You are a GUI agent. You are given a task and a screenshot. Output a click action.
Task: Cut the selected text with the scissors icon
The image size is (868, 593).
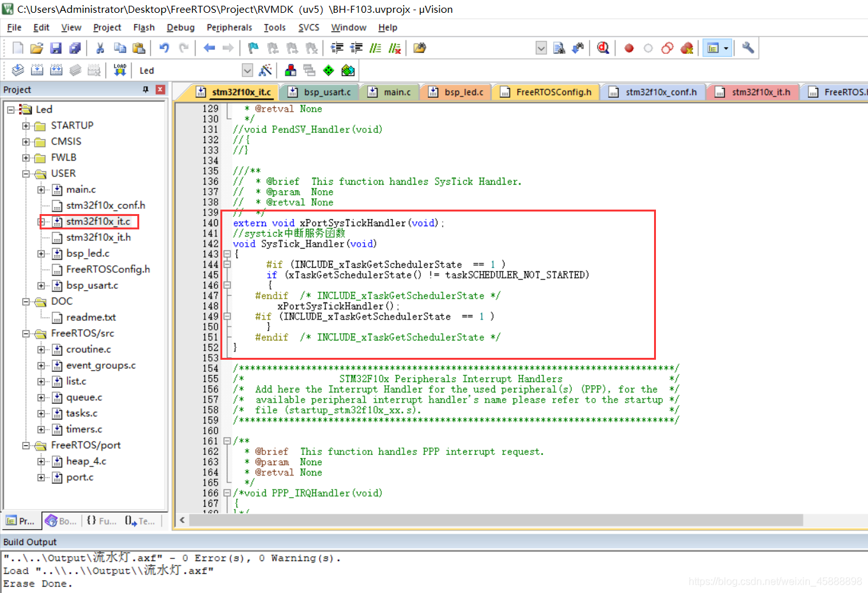pos(100,48)
